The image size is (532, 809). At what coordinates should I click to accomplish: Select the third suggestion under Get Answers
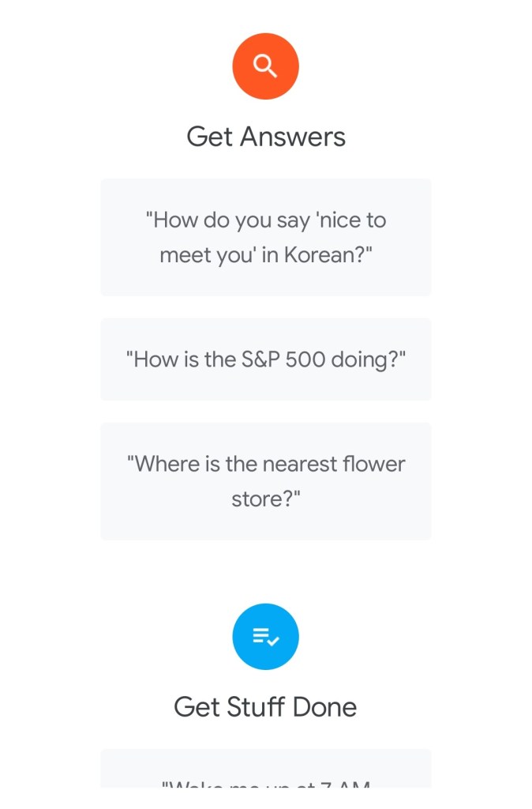tap(265, 481)
